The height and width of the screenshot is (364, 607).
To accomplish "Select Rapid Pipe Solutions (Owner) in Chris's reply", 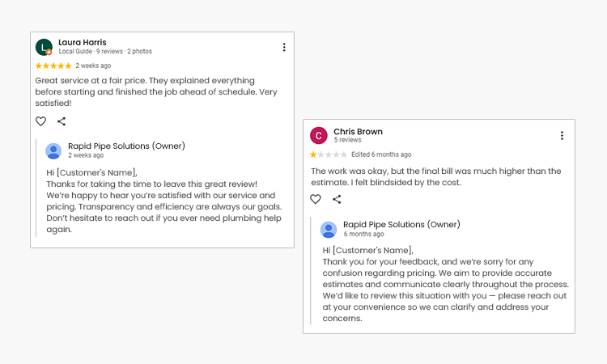I will [401, 224].
